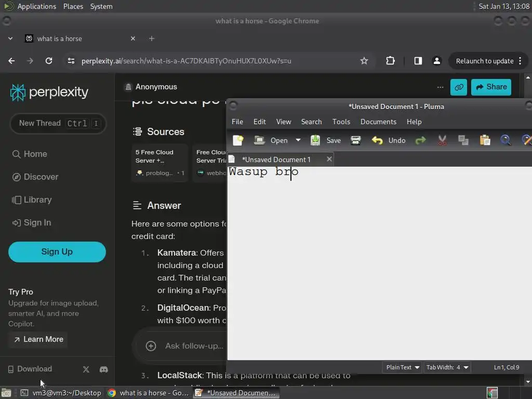Open the Places menu in top panel
The width and height of the screenshot is (532, 399).
point(73,6)
